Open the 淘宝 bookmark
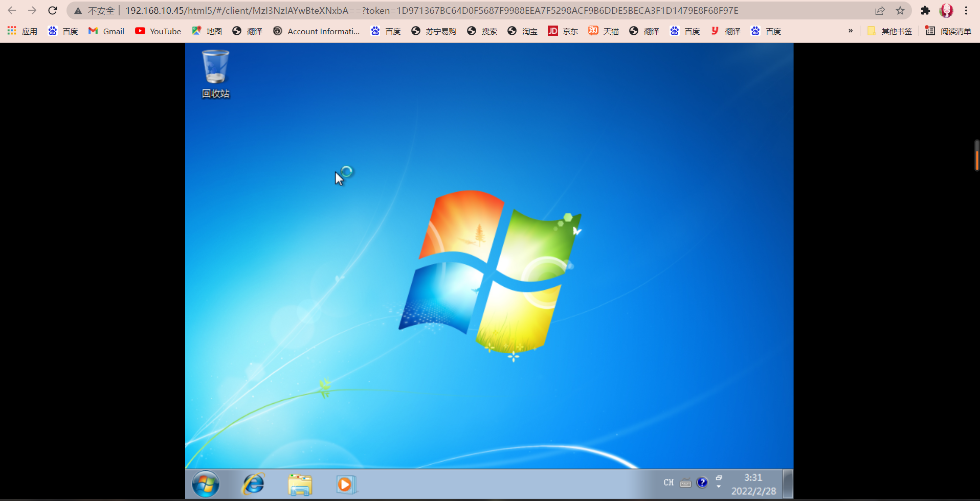This screenshot has height=501, width=980. [522, 31]
